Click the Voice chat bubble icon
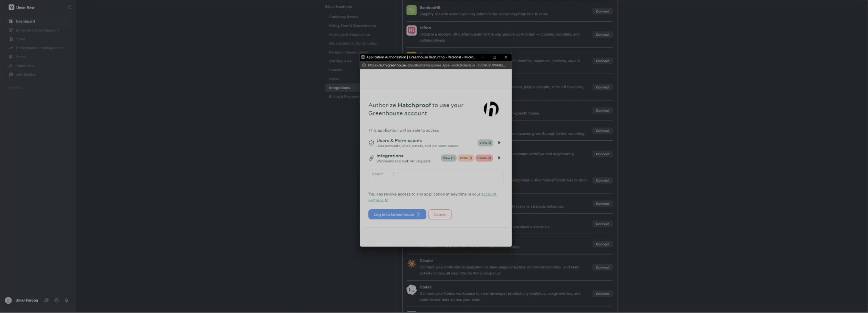The width and height of the screenshot is (868, 313). (x=11, y=57)
